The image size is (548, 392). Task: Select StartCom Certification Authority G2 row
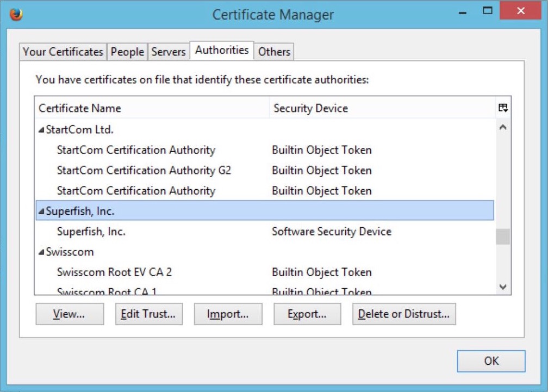click(265, 171)
